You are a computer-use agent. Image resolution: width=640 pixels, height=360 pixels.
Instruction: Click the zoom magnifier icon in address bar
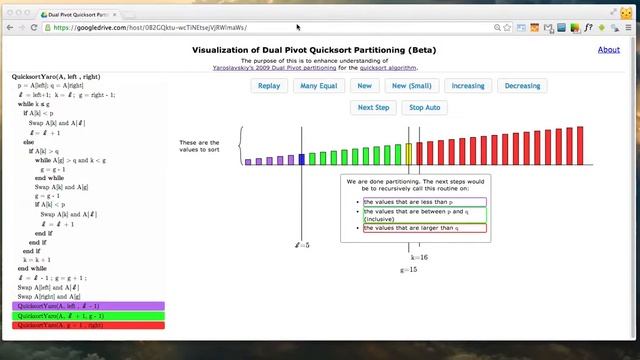[x=497, y=28]
